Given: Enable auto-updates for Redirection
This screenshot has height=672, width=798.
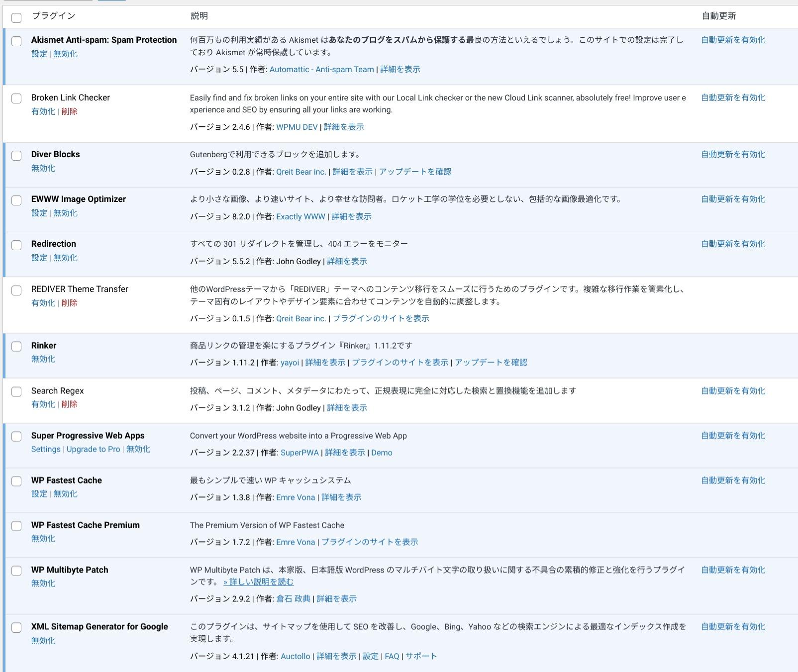Looking at the screenshot, I should click(x=733, y=244).
